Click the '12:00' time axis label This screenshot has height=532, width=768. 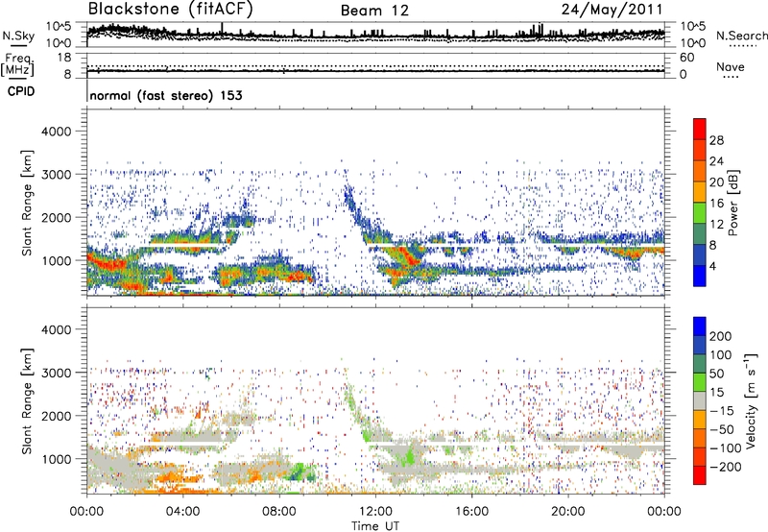tap(375, 512)
